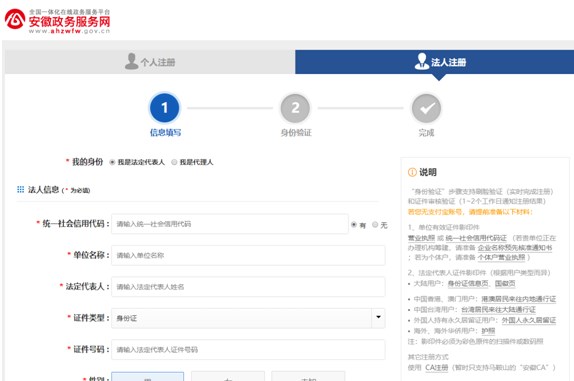Switch to the 法人注册 tab
Image resolution: width=574 pixels, height=381 pixels.
pos(435,62)
